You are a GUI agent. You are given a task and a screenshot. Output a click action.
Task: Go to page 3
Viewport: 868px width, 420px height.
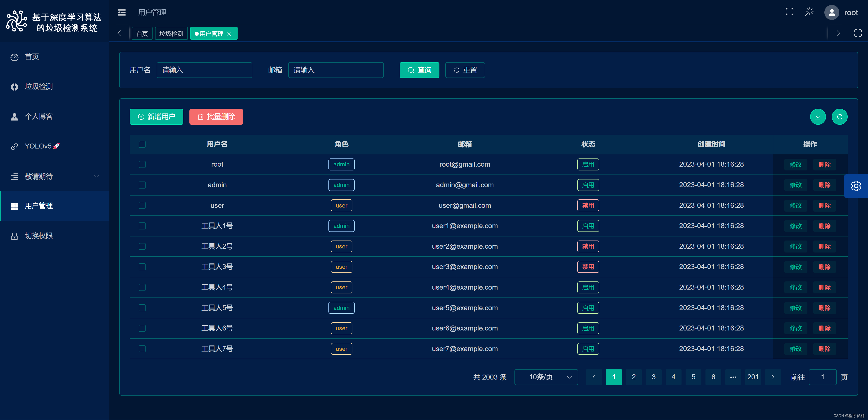[653, 377]
